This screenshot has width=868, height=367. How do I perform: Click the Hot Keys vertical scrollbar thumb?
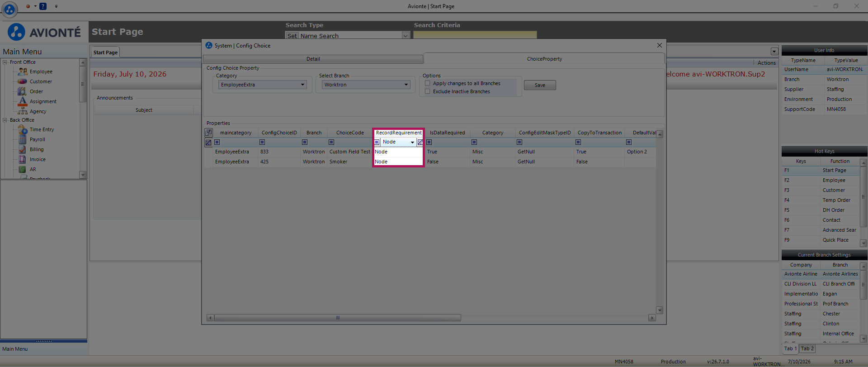pyautogui.click(x=863, y=196)
